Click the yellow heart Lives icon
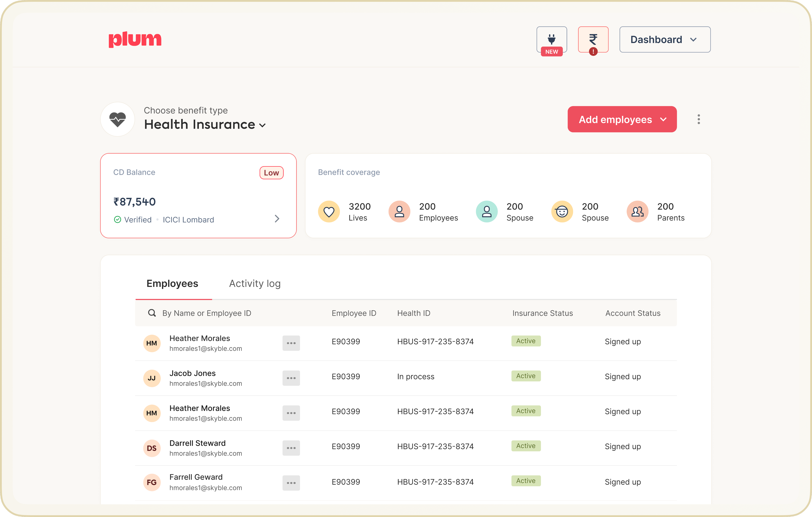812x517 pixels. pos(329,212)
